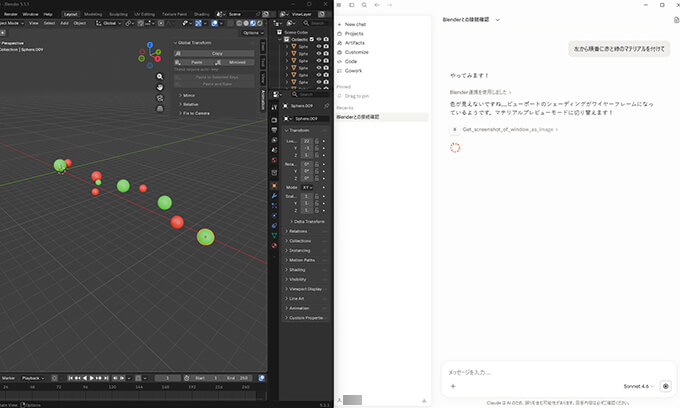Click the voice input button beside Sonnet 4.6
680x408 pixels.
point(665,385)
